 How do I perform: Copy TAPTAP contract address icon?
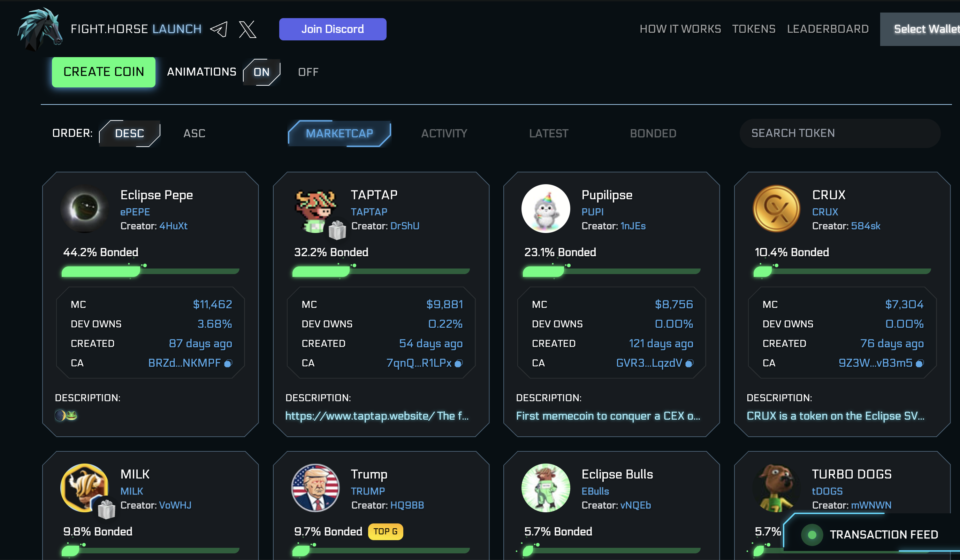[459, 364]
